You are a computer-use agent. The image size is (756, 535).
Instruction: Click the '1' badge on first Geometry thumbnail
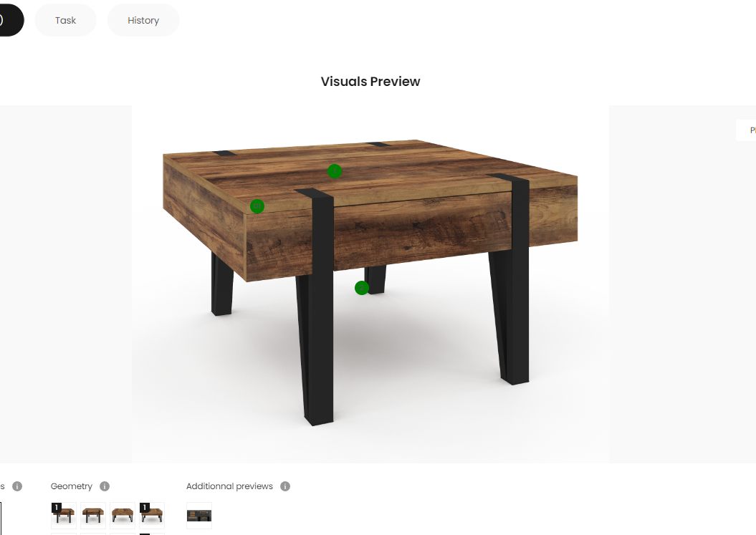pos(57,508)
